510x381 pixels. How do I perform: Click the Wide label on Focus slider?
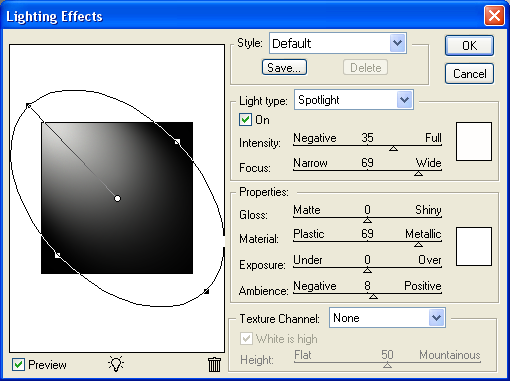[428, 163]
